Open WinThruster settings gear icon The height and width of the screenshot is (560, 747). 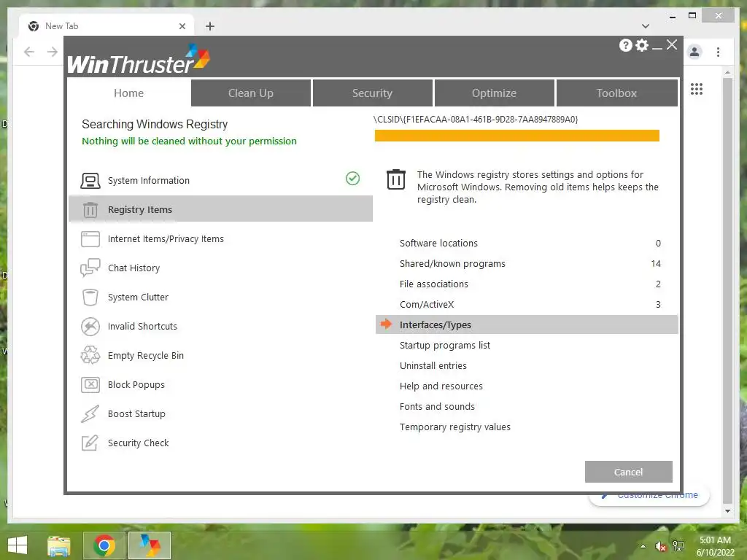[642, 45]
